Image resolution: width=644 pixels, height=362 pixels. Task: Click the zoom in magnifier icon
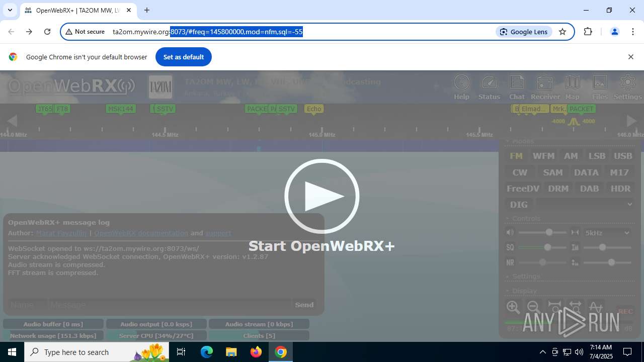tap(513, 307)
